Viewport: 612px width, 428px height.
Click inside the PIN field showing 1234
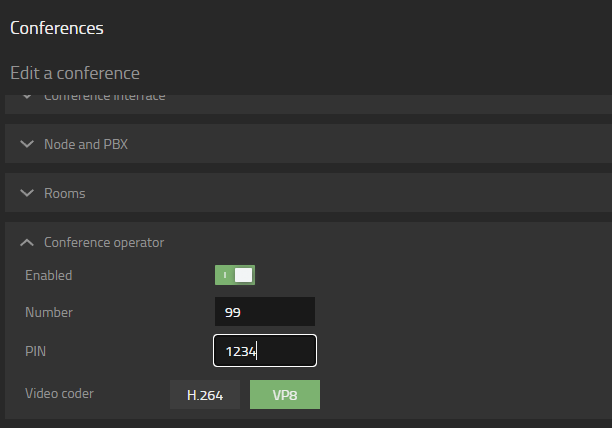pyautogui.click(x=265, y=350)
